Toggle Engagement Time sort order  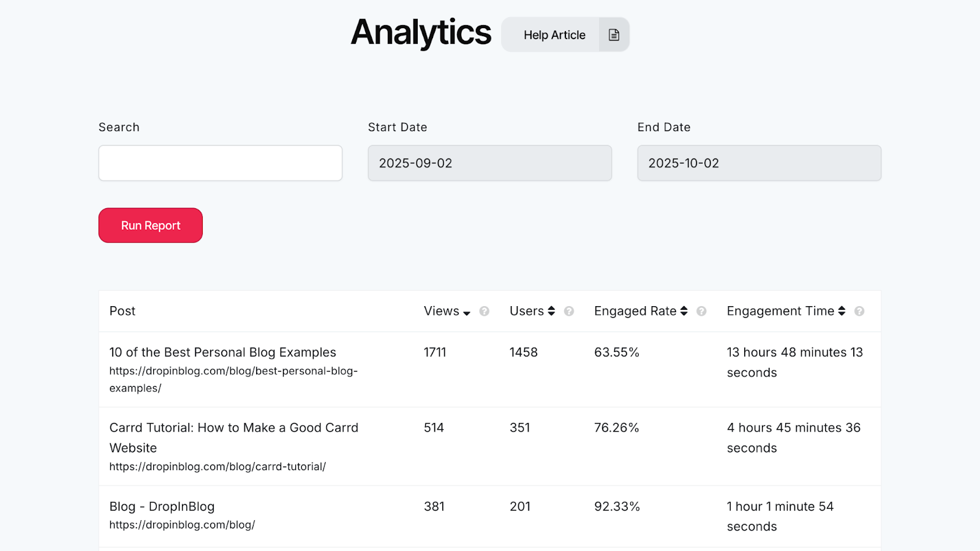[843, 310]
